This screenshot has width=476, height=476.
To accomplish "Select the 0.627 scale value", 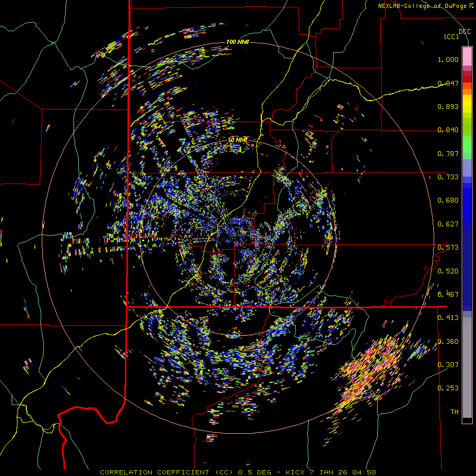I will point(448,224).
